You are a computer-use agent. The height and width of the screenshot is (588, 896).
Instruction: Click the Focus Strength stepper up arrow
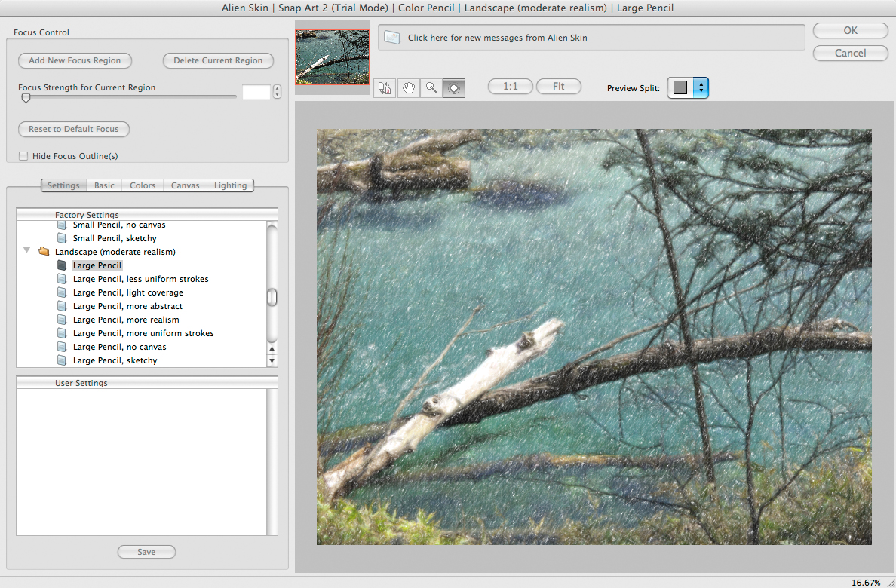277,87
